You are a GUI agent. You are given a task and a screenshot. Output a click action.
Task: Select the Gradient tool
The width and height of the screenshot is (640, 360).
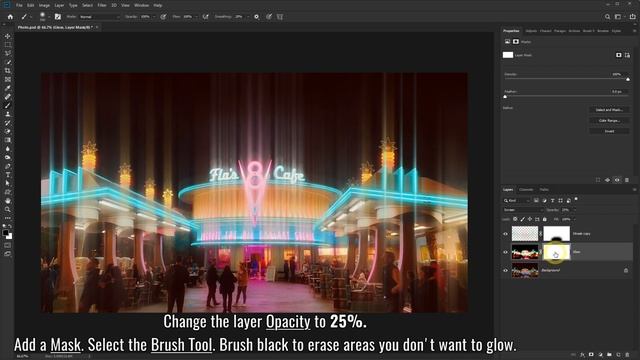8,140
